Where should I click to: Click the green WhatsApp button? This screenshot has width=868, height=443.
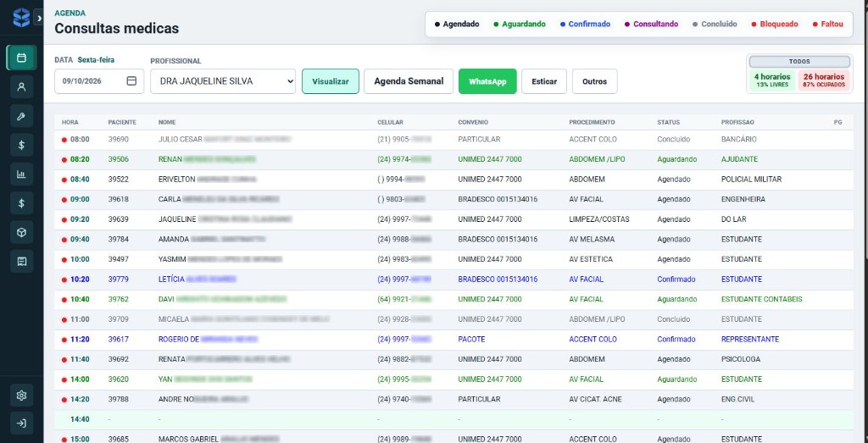487,81
